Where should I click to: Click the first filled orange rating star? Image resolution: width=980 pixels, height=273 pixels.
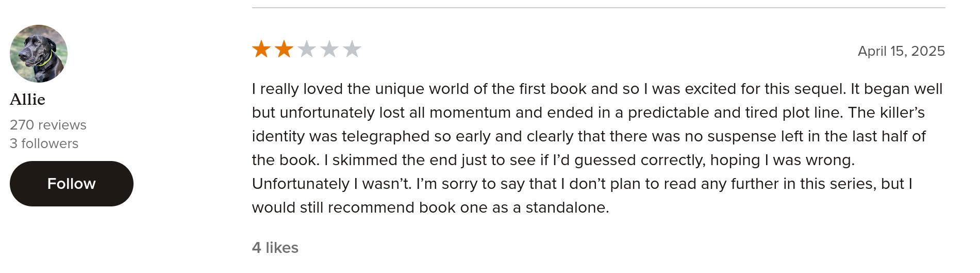[261, 50]
